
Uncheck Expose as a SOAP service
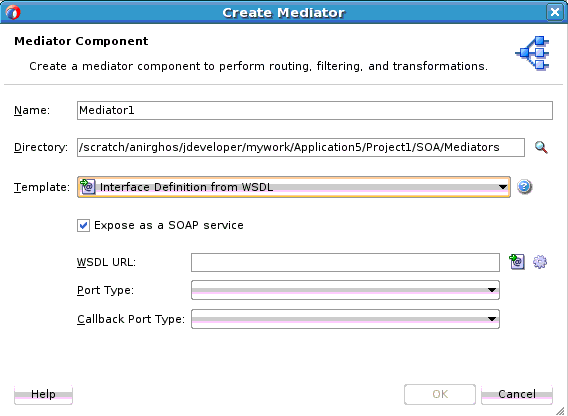tap(83, 225)
